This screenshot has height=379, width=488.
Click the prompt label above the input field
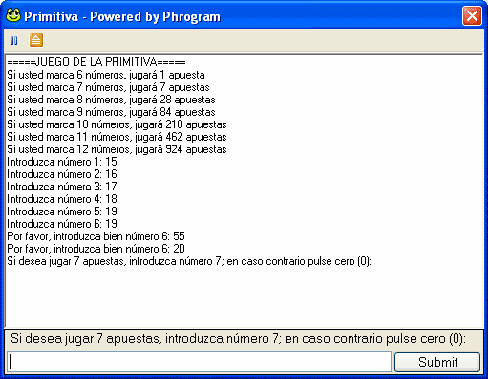click(x=238, y=339)
